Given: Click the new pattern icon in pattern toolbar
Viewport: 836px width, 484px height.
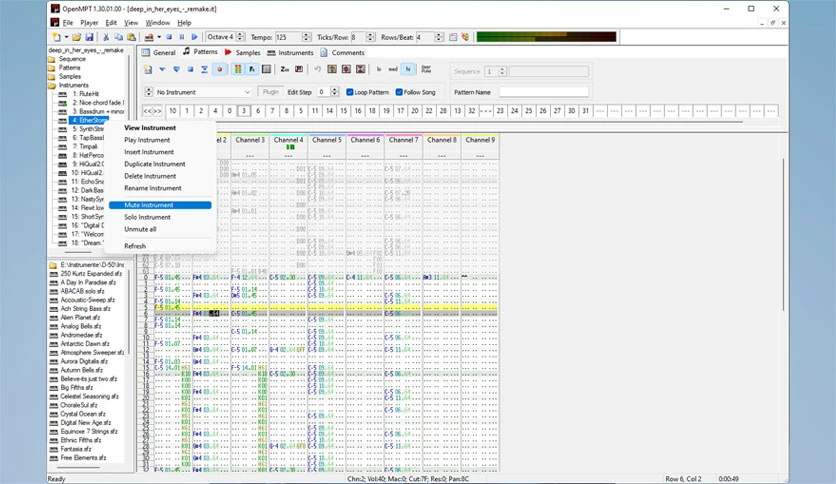Looking at the screenshot, I should tap(148, 69).
